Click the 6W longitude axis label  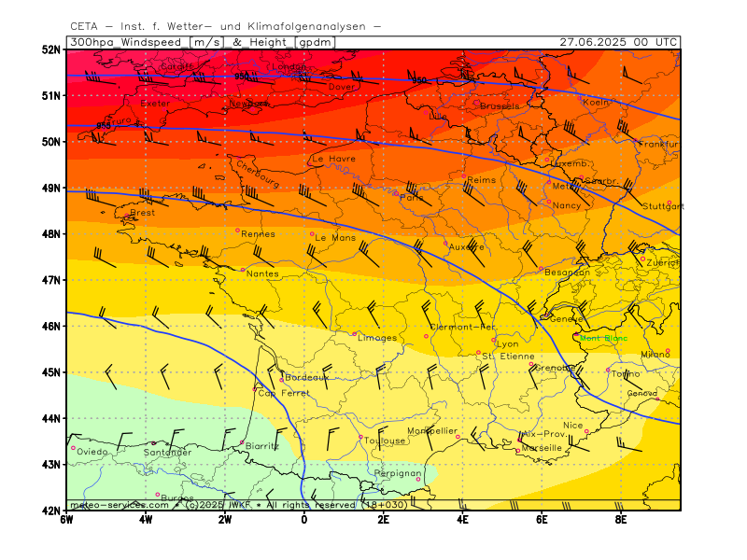tap(66, 520)
